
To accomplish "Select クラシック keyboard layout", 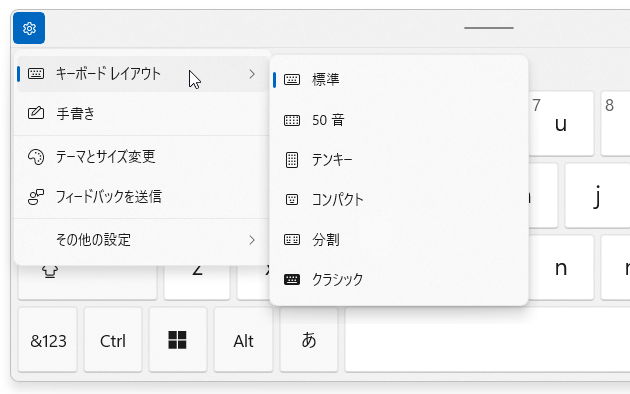I will click(399, 280).
